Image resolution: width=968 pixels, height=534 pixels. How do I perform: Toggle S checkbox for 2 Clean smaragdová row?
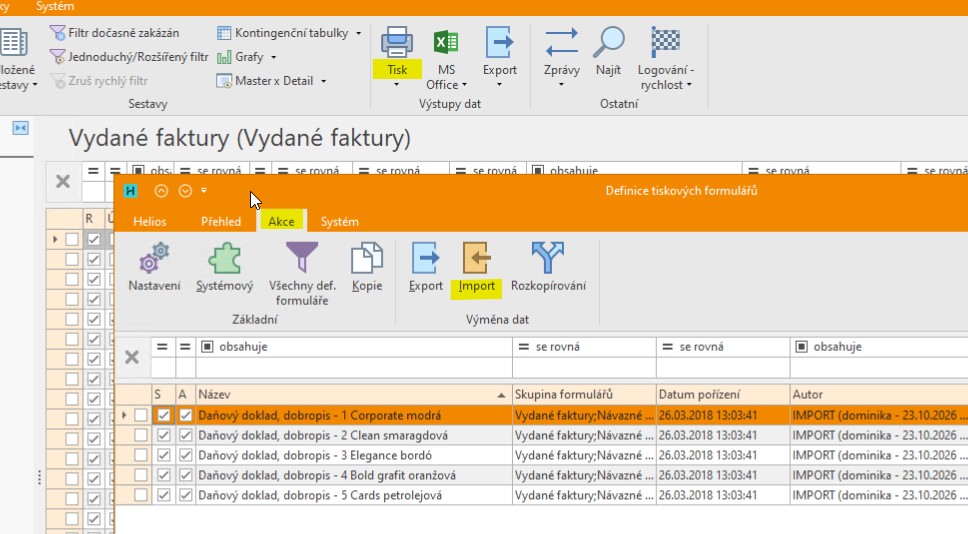coord(163,435)
